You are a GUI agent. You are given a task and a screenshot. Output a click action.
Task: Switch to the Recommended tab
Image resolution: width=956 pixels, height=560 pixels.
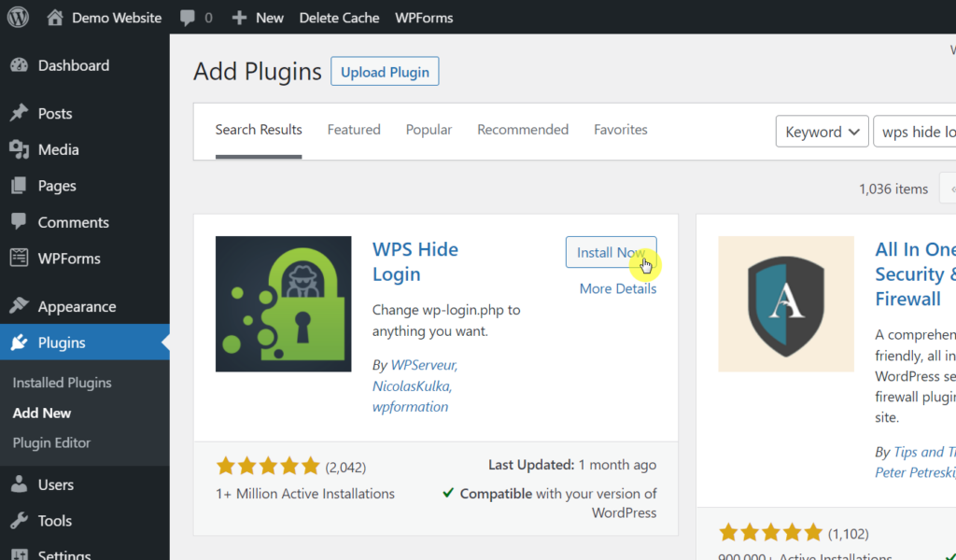point(523,130)
